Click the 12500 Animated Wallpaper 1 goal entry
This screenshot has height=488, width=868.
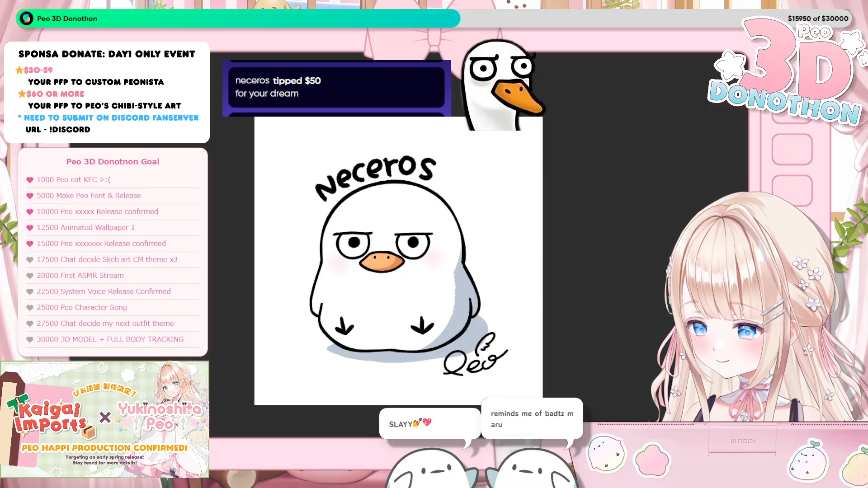point(86,228)
